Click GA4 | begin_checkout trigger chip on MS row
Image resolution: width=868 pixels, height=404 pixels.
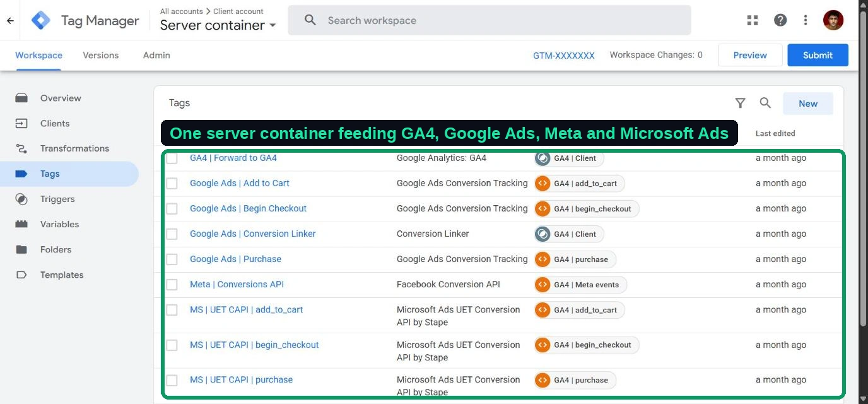coord(587,345)
